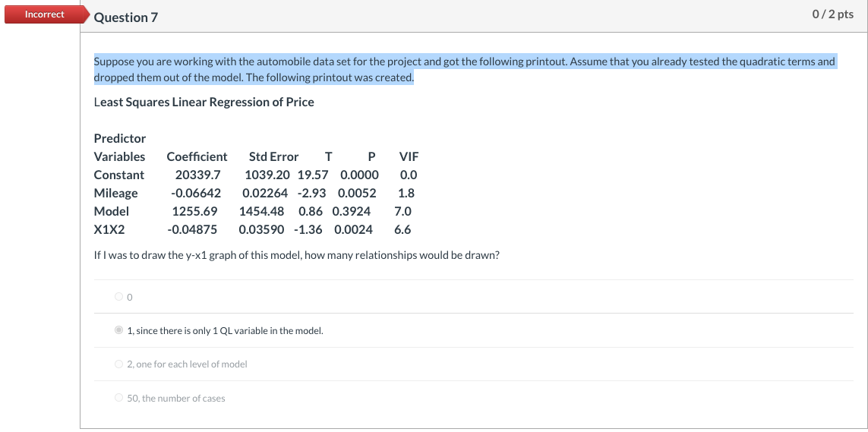Click the Question 7 heading
The height and width of the screenshot is (432, 868).
pos(125,17)
